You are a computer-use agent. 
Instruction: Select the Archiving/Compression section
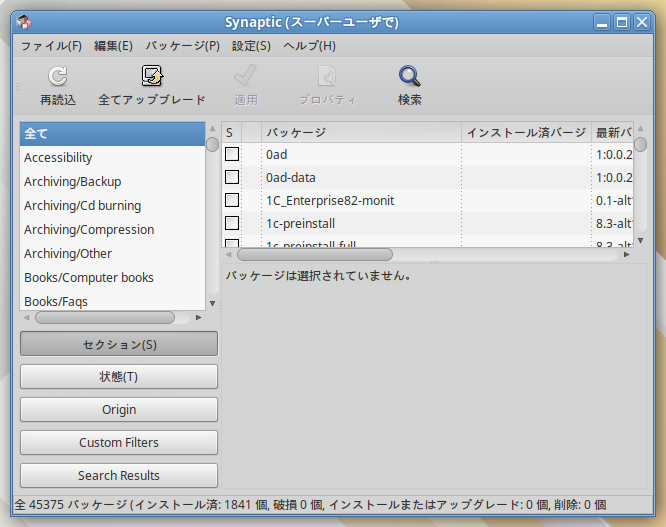pyautogui.click(x=113, y=230)
